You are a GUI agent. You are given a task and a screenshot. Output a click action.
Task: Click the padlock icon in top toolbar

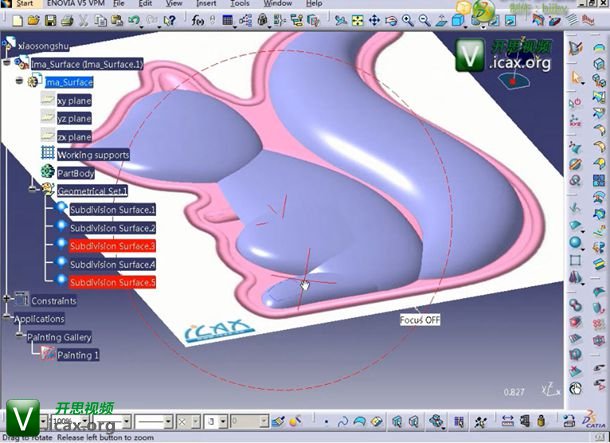pyautogui.click(x=263, y=20)
